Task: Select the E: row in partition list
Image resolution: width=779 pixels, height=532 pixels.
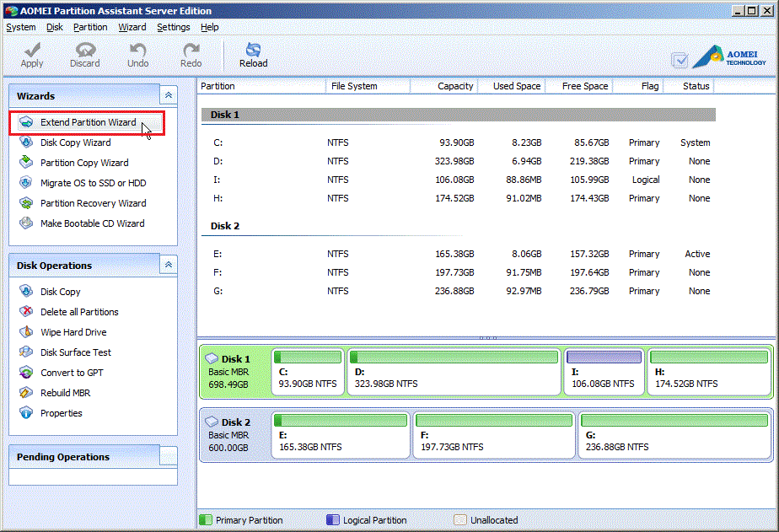Action: [458, 254]
